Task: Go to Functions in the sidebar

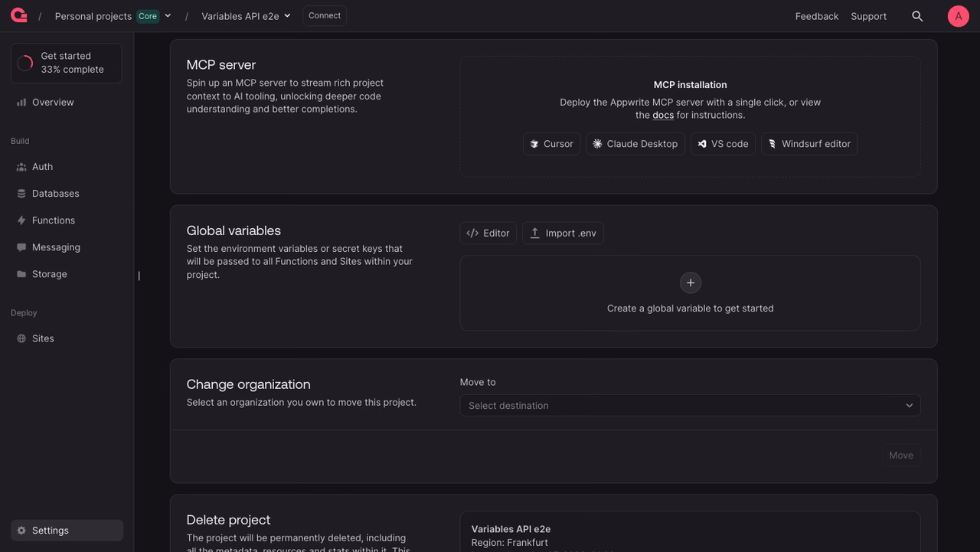Action: click(x=67, y=220)
